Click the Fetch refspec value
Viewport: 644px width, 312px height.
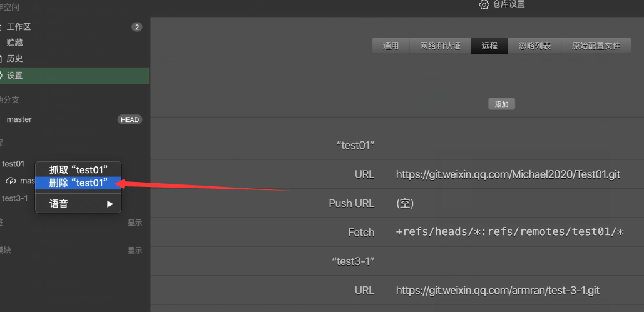[x=510, y=232]
